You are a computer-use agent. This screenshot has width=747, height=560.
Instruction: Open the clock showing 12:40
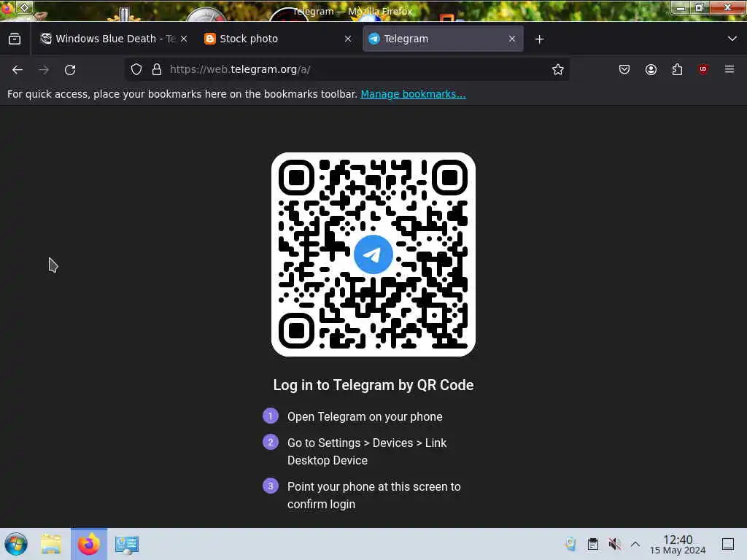(x=678, y=544)
